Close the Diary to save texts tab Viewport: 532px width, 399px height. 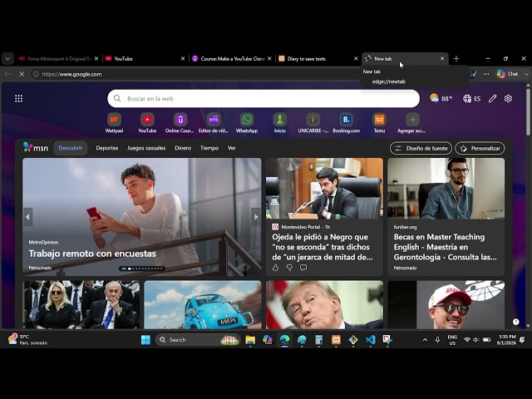[356, 59]
